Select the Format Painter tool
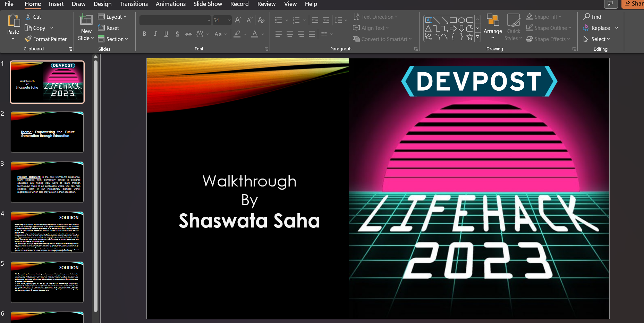The height and width of the screenshot is (323, 644). (46, 39)
